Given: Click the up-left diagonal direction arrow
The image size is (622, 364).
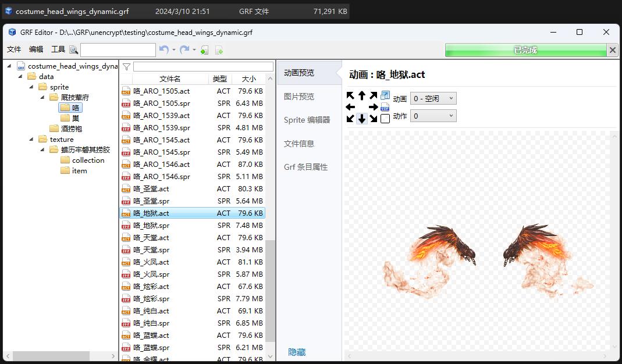Looking at the screenshot, I should pos(350,95).
